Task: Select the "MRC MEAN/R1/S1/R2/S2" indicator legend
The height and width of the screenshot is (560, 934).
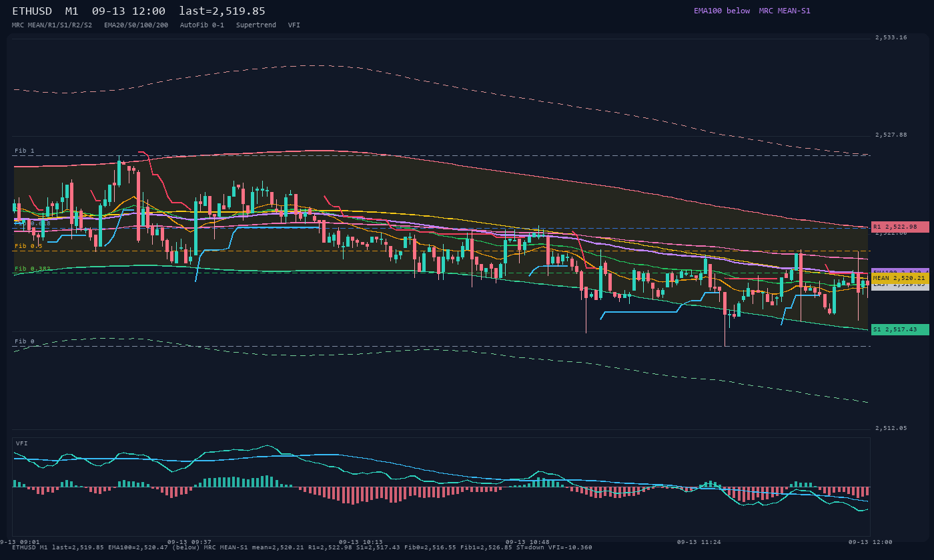Action: pyautogui.click(x=52, y=25)
